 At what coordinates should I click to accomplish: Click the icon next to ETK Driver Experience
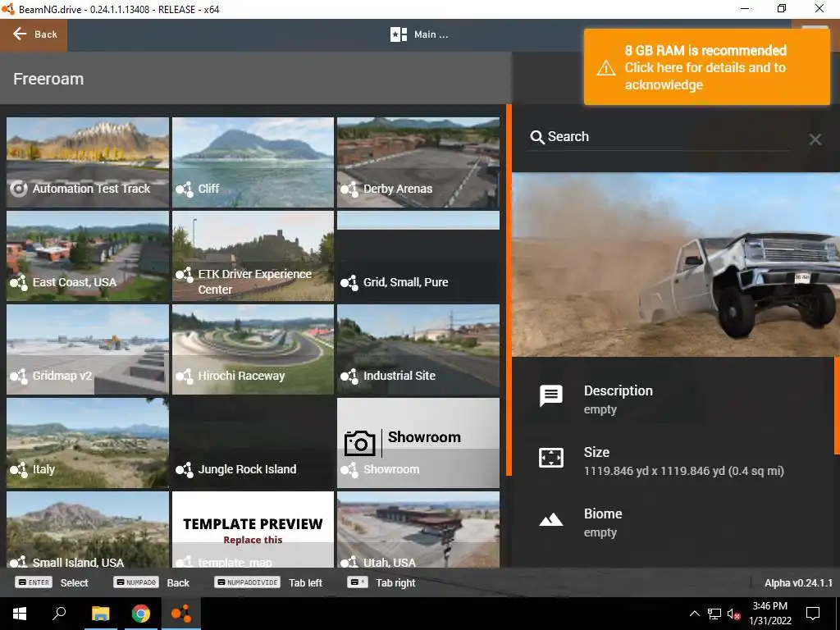click(x=185, y=274)
